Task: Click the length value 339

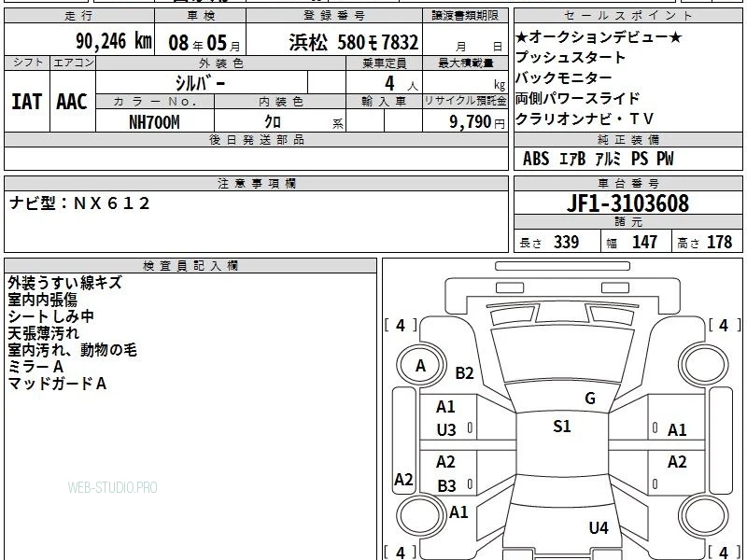Action: point(566,243)
